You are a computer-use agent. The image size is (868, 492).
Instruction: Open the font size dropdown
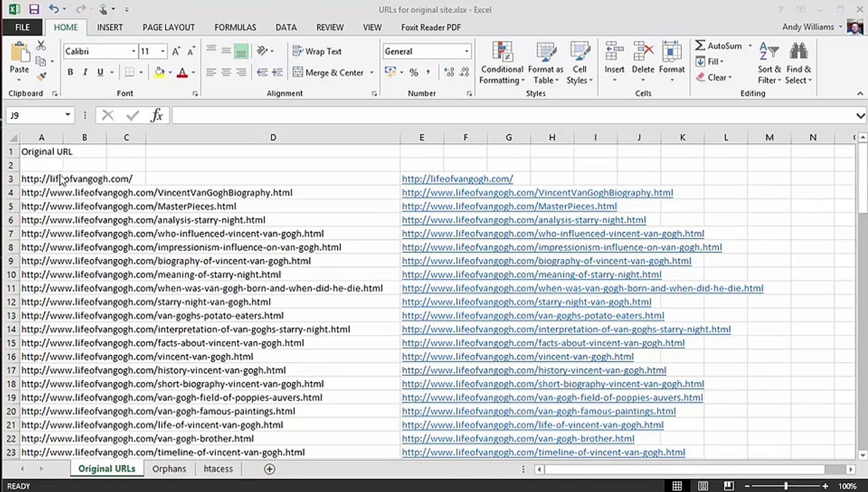coord(162,51)
